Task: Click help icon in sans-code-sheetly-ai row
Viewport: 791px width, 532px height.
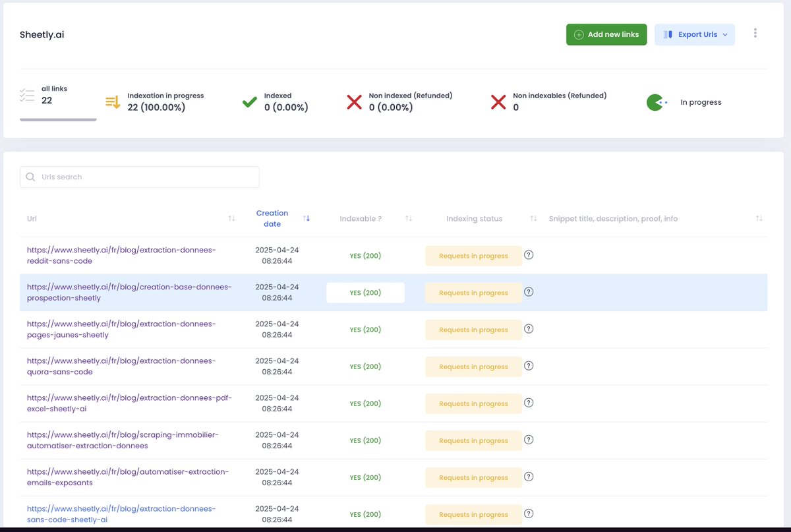Action: click(x=529, y=514)
